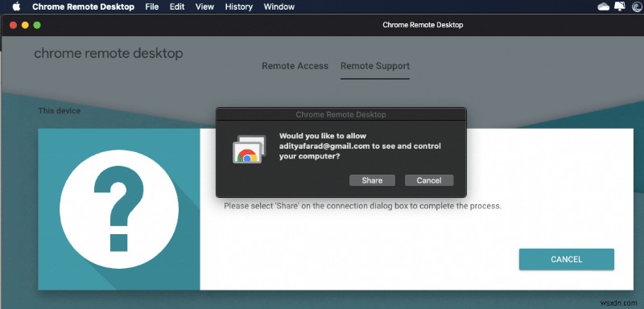
Task: Click the dialog's gray Cancel button
Action: [x=429, y=180]
